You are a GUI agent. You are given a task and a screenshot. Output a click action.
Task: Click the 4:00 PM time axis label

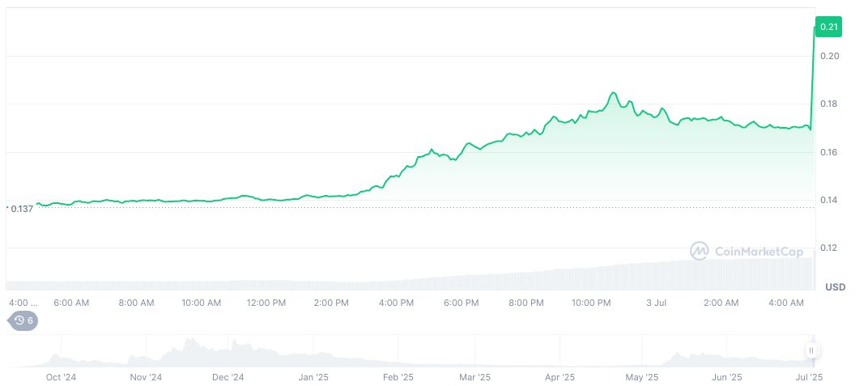pyautogui.click(x=397, y=303)
